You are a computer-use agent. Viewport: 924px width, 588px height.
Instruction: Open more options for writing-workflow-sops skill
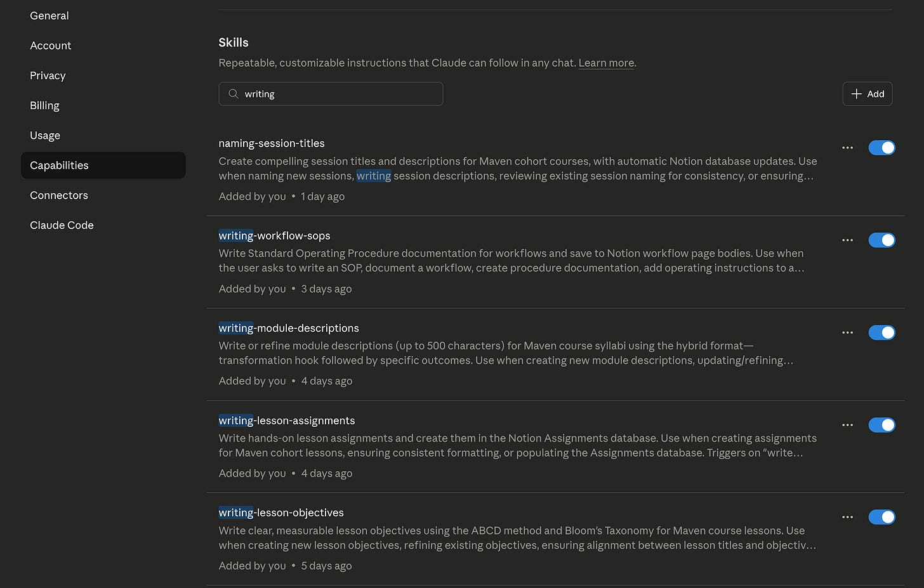point(847,240)
